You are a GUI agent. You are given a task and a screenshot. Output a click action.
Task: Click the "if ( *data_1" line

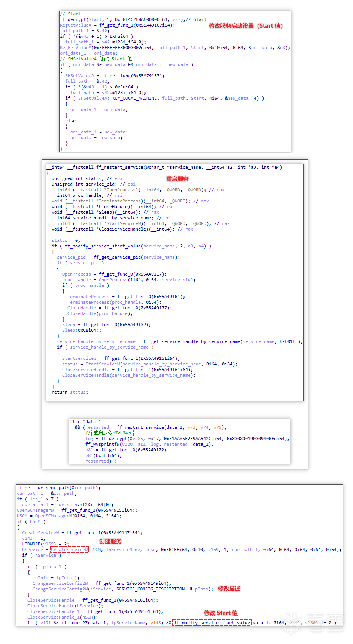click(x=86, y=422)
